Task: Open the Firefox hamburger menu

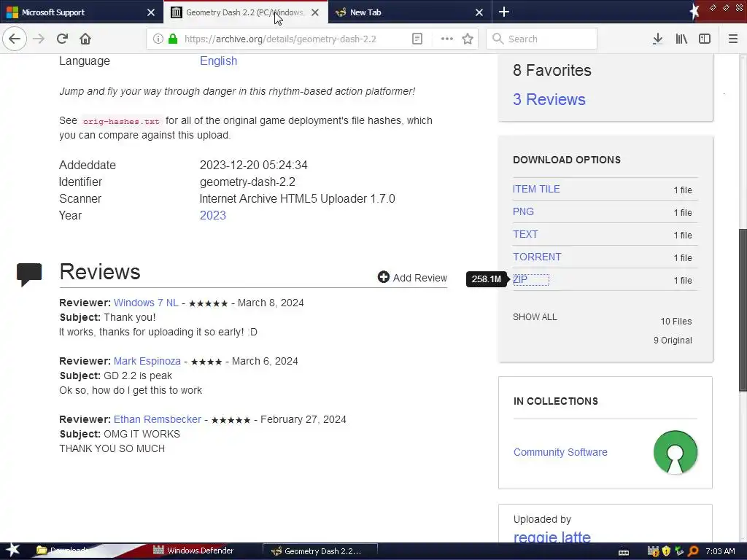Action: click(x=732, y=39)
